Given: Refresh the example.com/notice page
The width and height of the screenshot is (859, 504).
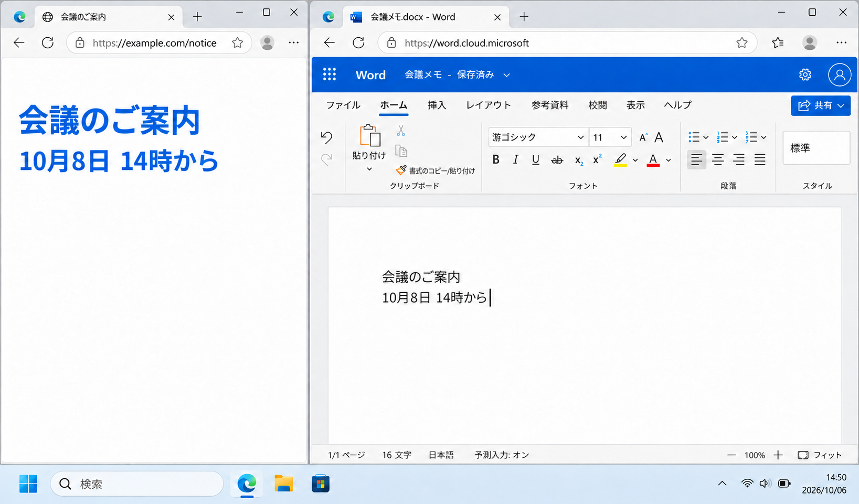Looking at the screenshot, I should [x=48, y=43].
